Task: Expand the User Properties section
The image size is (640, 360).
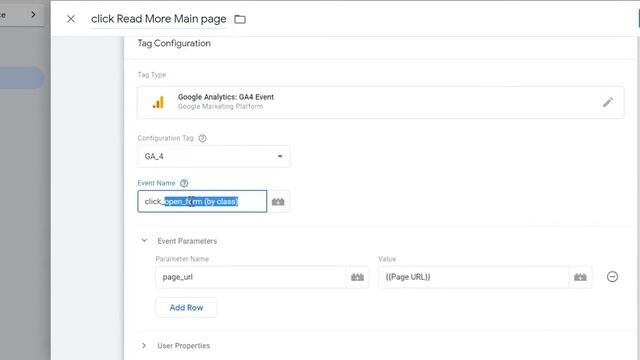Action: pyautogui.click(x=144, y=346)
